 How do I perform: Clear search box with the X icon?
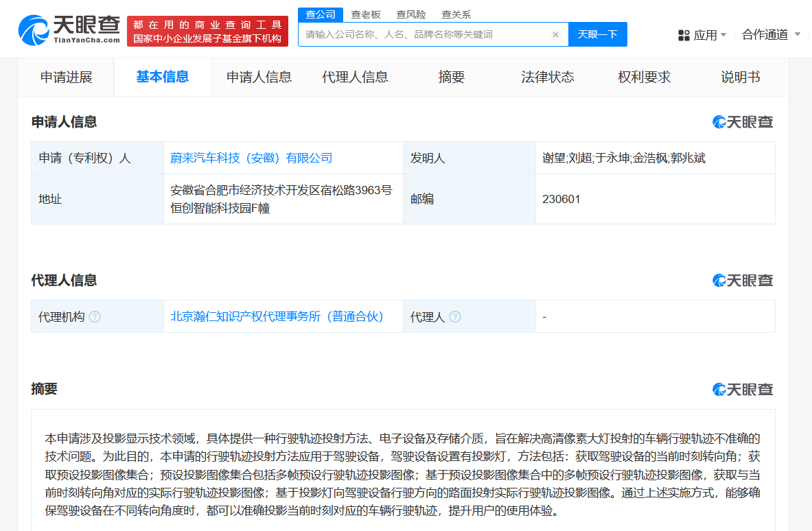coord(555,35)
